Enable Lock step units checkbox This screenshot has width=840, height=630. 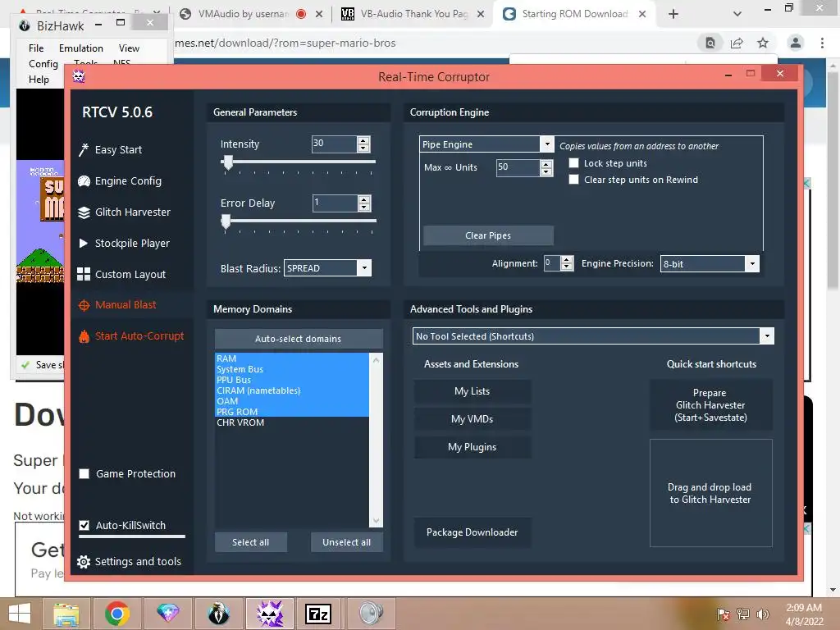(x=573, y=163)
